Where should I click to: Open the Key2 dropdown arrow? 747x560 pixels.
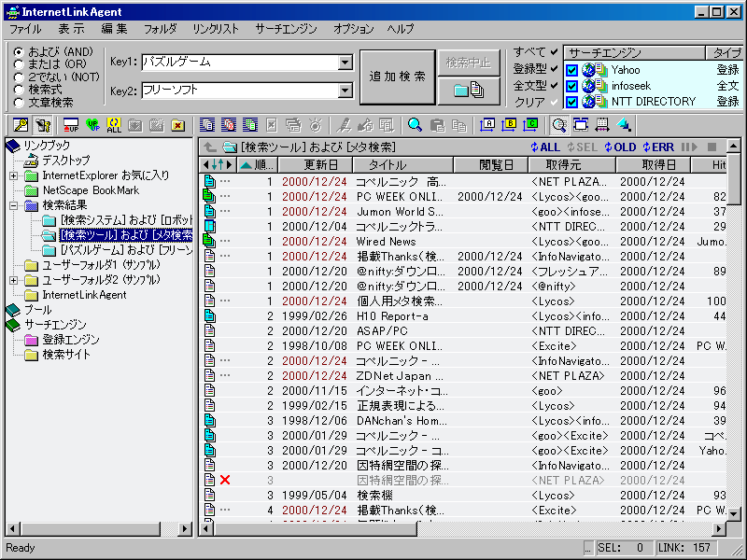(345, 91)
